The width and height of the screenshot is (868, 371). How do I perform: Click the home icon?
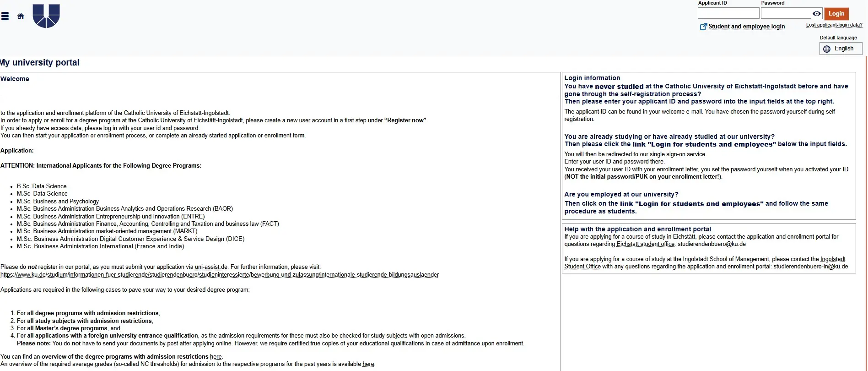coord(21,16)
